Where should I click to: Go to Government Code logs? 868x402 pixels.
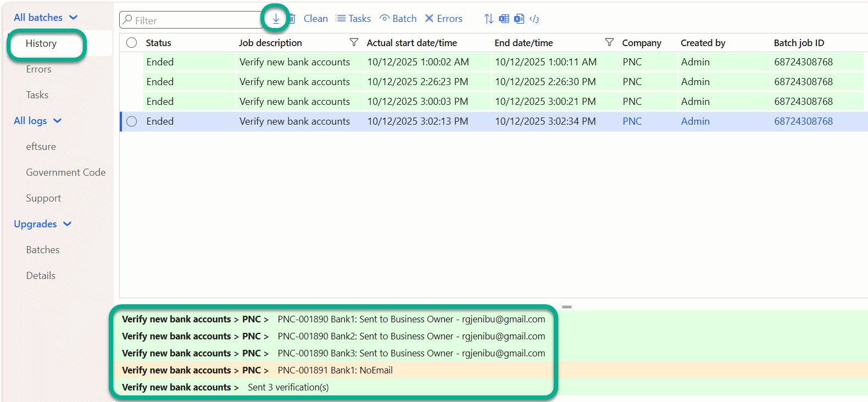(66, 172)
